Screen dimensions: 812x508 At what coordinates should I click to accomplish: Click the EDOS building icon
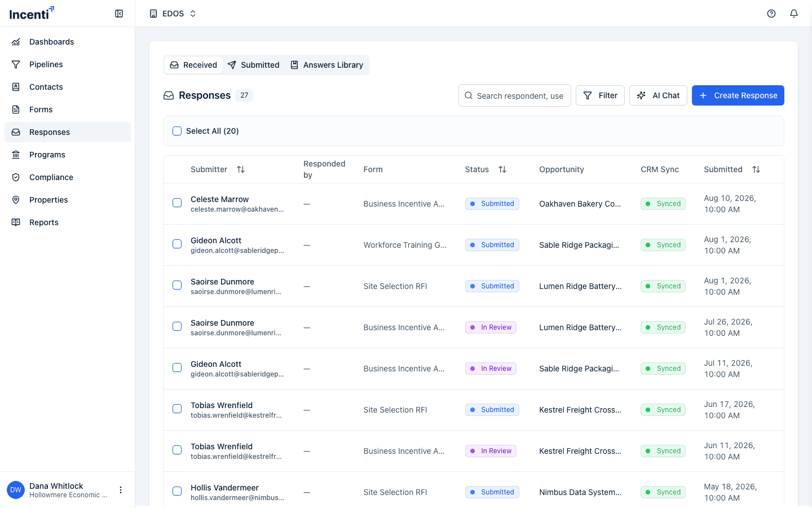[x=153, y=14]
